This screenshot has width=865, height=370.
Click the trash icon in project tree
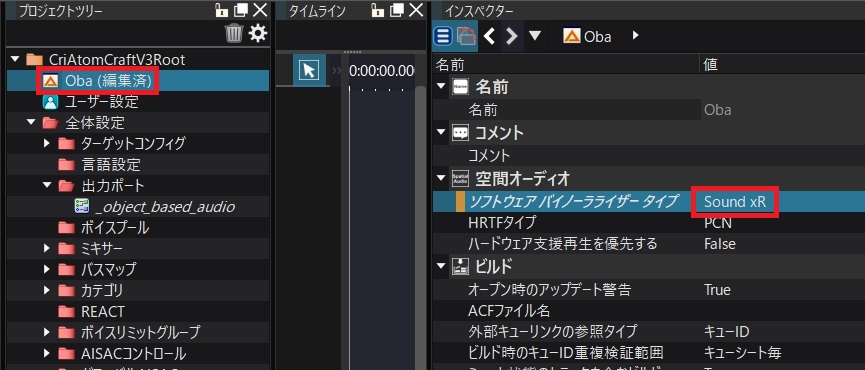pos(234,34)
